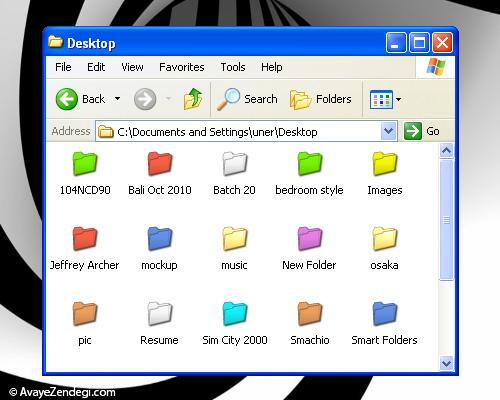The height and width of the screenshot is (400, 500).
Task: Open the Forward history dropdown arrow
Action: [x=169, y=99]
